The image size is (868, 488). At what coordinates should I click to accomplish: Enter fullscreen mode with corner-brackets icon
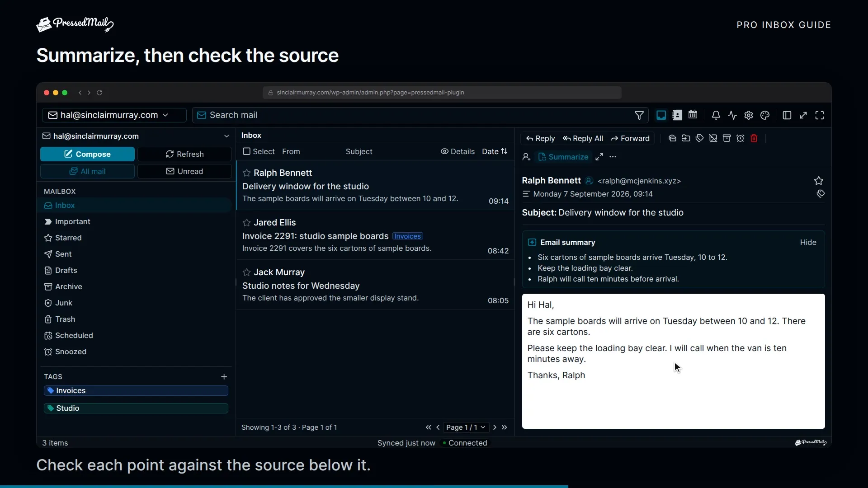click(x=820, y=115)
